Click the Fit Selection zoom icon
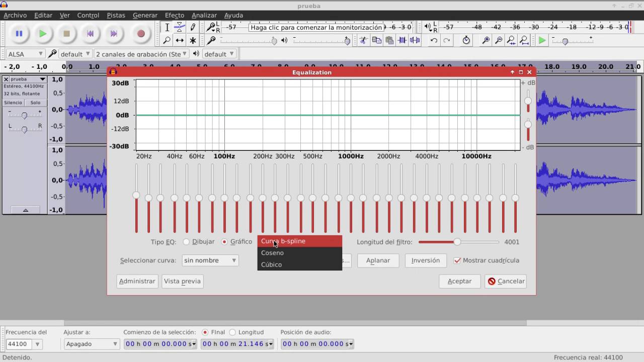This screenshot has height=362, width=644. pyautogui.click(x=511, y=40)
